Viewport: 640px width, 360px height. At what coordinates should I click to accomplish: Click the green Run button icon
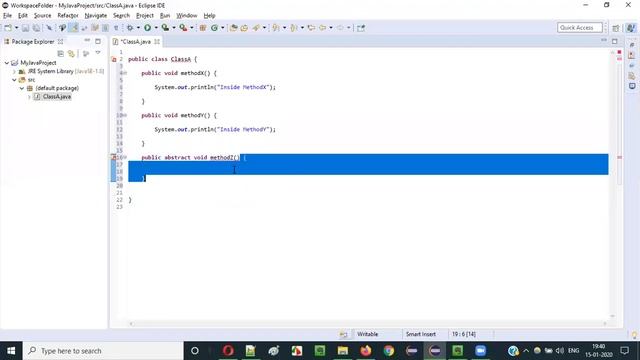(147, 28)
